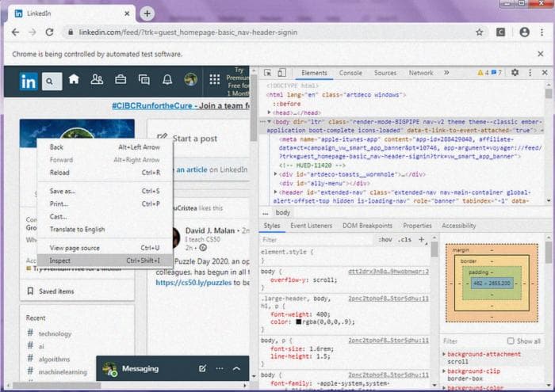Click the Chrome address bar URL
The height and width of the screenshot is (392, 555).
(188, 32)
